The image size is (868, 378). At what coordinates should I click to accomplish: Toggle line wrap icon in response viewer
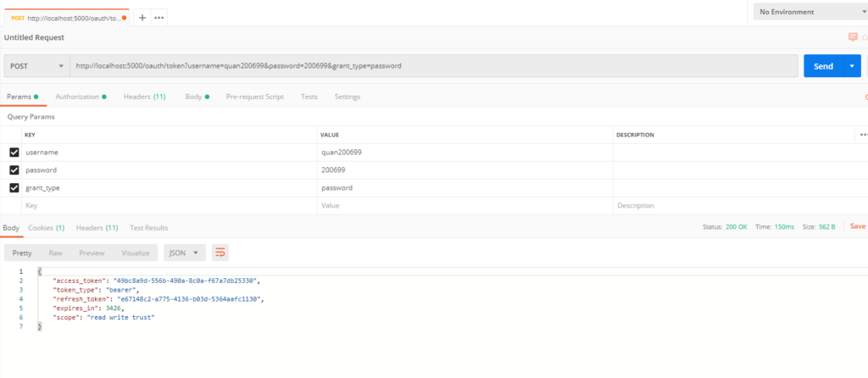click(x=220, y=253)
